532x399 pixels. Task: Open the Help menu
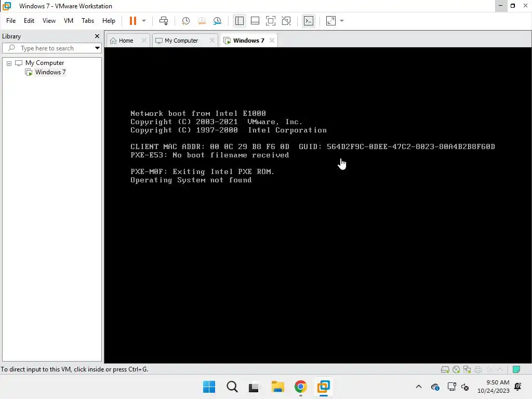click(x=109, y=21)
